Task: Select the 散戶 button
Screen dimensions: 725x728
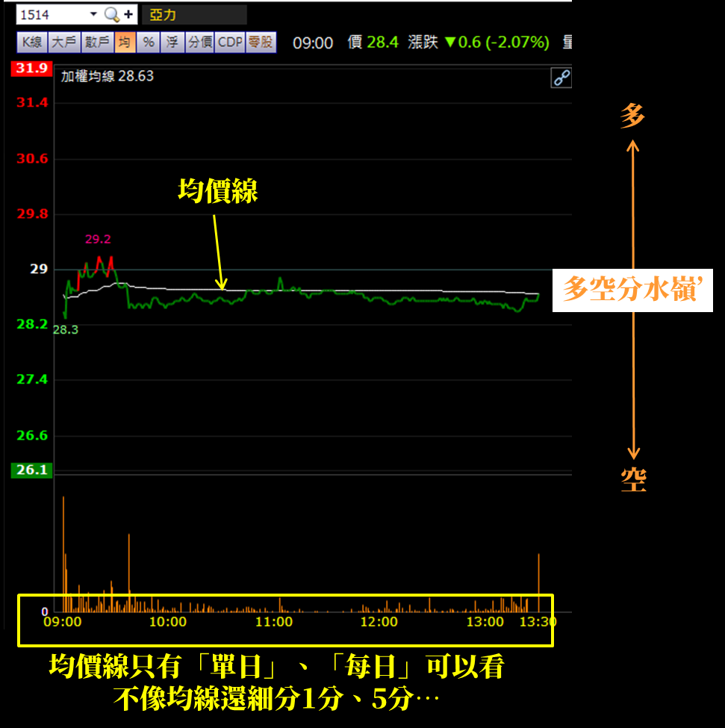Action: point(97,43)
